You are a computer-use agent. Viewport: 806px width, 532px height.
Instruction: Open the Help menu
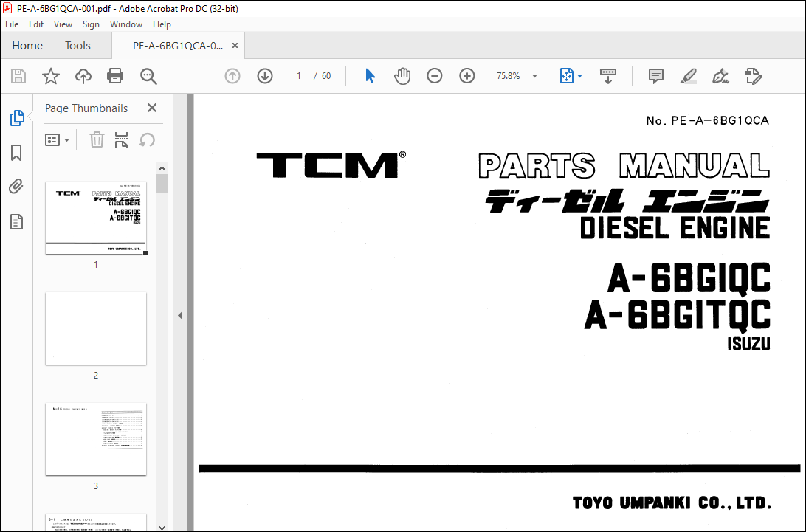click(x=162, y=24)
